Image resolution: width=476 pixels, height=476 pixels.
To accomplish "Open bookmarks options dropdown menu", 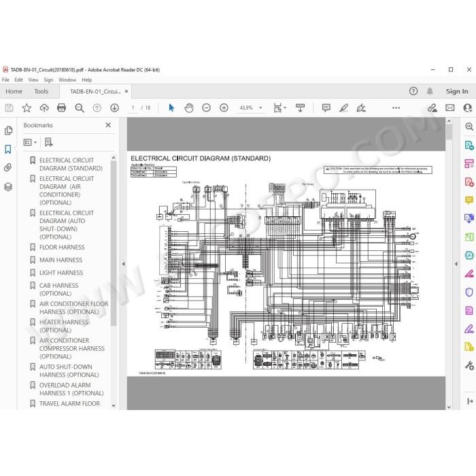I will point(30,142).
